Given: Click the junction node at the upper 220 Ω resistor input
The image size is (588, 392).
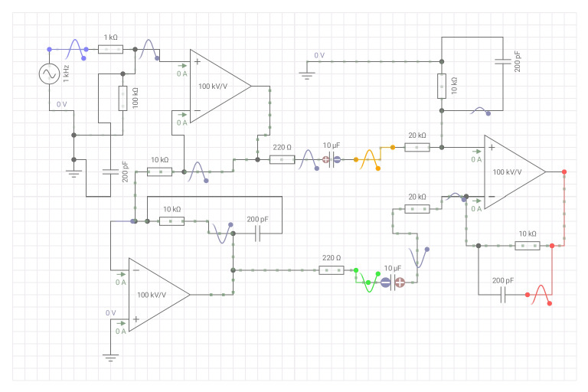Looking at the screenshot, I should 257,160.
